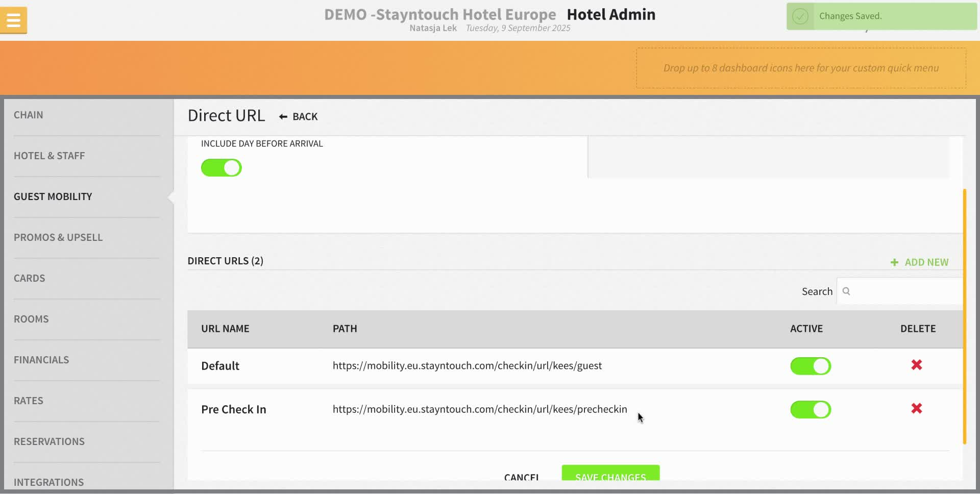This screenshot has height=494, width=980.
Task: Click the ACTIVE column header
Action: (x=806, y=329)
